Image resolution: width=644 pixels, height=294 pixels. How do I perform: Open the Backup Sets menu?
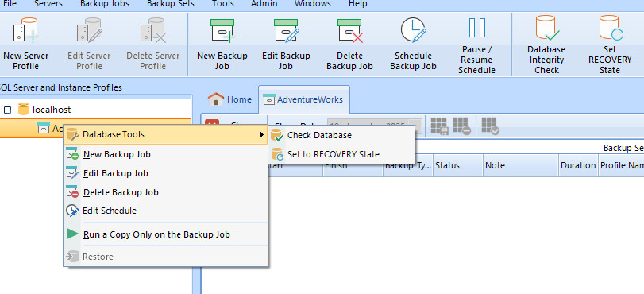pos(171,4)
